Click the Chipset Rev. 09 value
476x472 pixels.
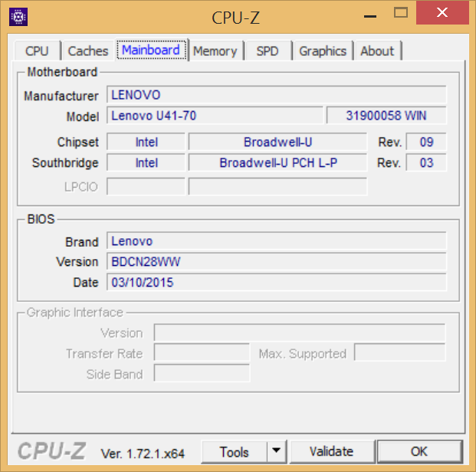tap(426, 142)
